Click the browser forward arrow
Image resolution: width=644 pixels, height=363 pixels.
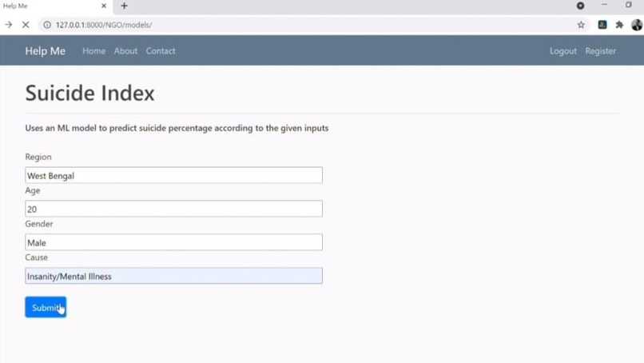[x=8, y=25]
